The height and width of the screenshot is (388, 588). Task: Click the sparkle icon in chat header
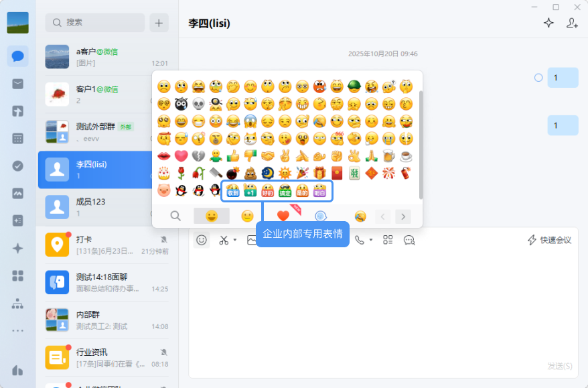click(548, 23)
